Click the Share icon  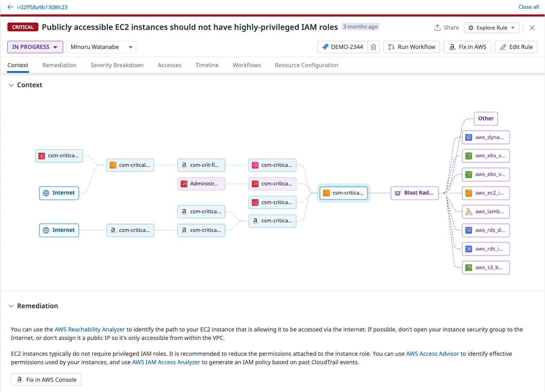tap(437, 27)
